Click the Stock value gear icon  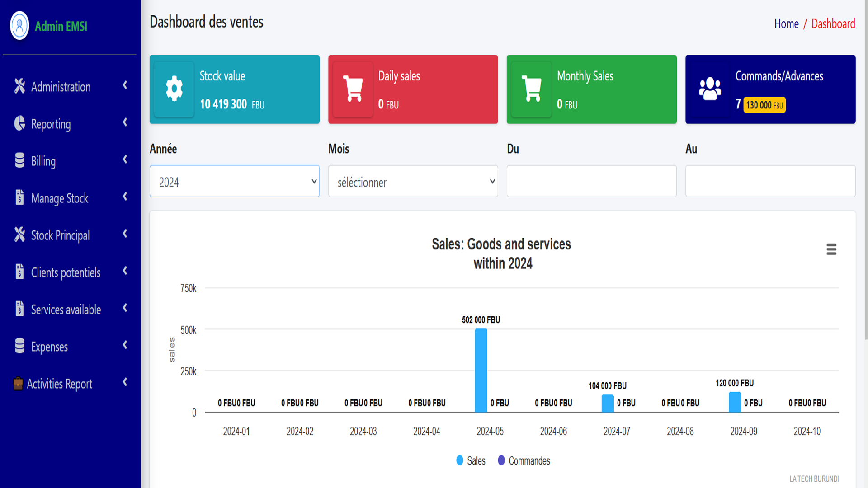coord(174,89)
